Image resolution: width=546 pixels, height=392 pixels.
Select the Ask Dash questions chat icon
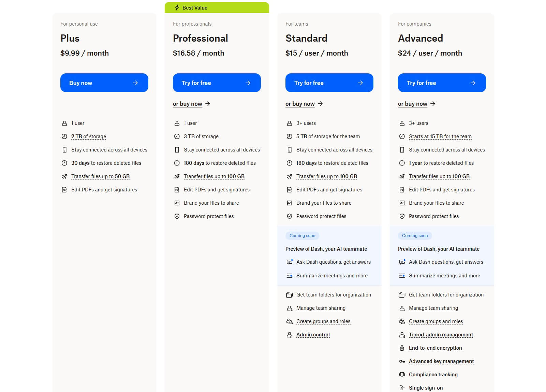coord(290,262)
